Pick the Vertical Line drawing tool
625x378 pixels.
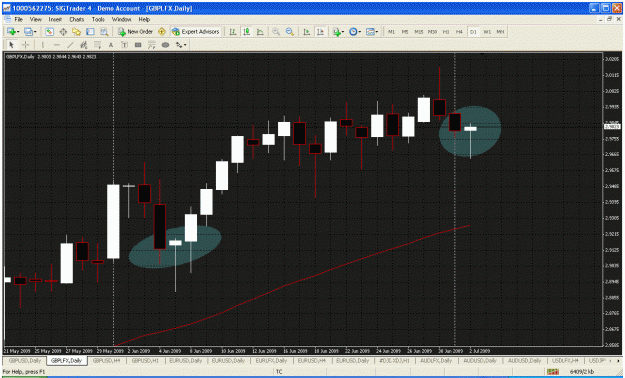[43, 45]
